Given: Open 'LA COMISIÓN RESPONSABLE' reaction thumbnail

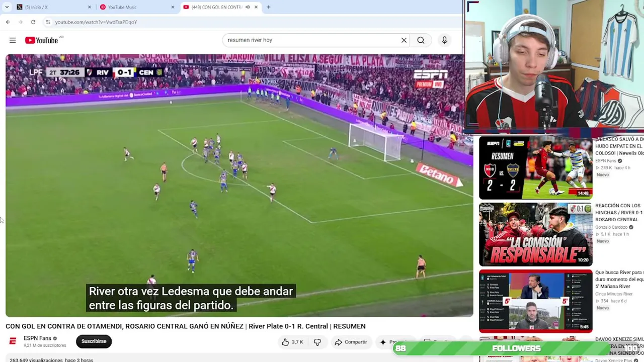Looking at the screenshot, I should coord(535,234).
